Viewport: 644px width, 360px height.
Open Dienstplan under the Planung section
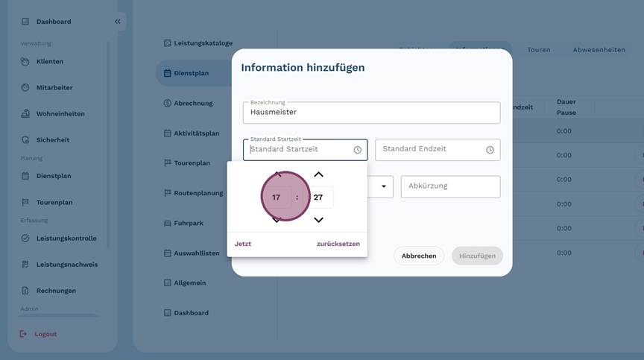tap(54, 176)
